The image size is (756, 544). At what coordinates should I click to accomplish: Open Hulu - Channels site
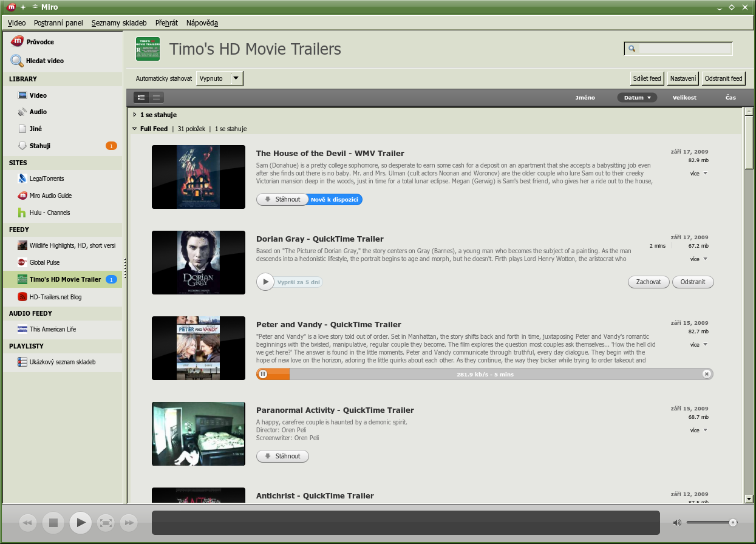point(62,212)
